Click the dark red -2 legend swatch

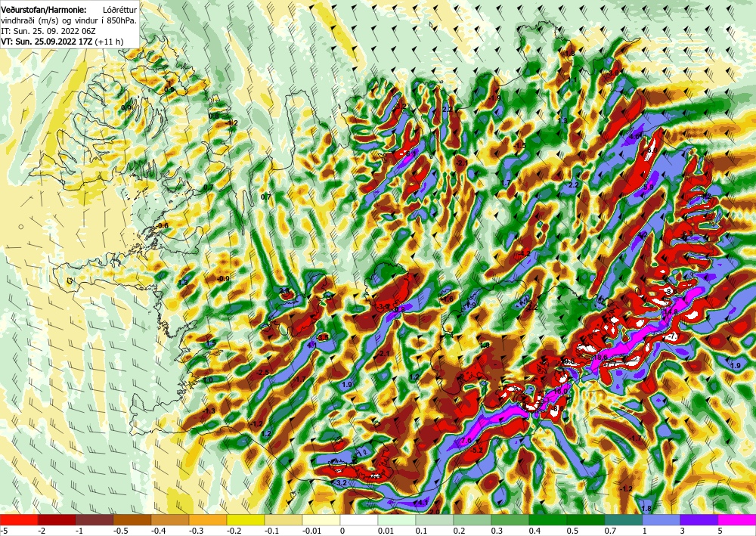pyautogui.click(x=57, y=520)
